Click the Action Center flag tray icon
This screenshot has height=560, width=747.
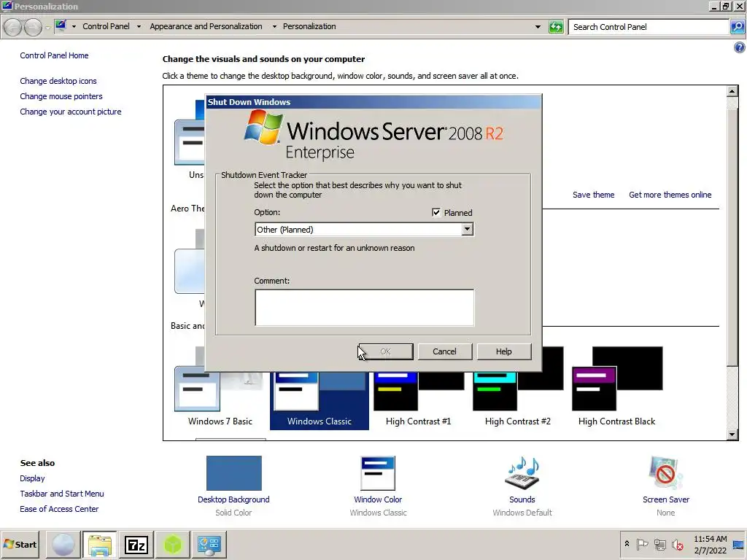pos(642,544)
